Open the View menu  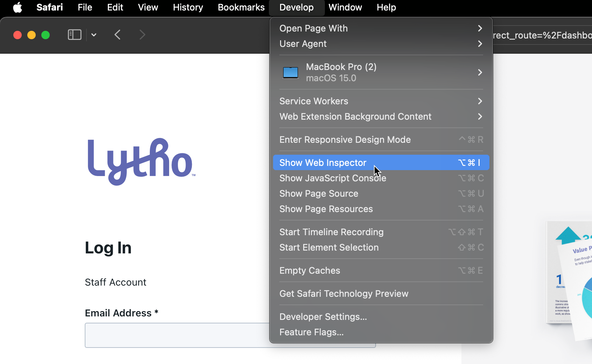click(148, 7)
